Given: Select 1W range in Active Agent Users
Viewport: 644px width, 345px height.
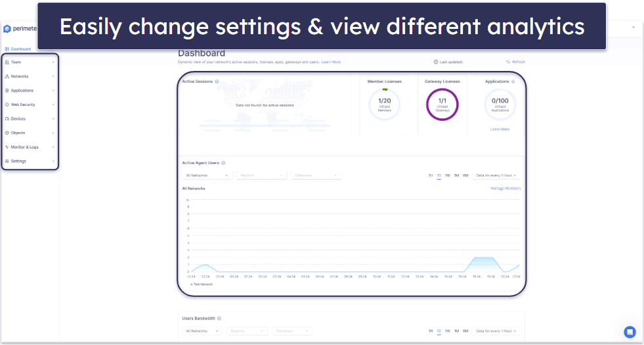Looking at the screenshot, I should tap(448, 175).
